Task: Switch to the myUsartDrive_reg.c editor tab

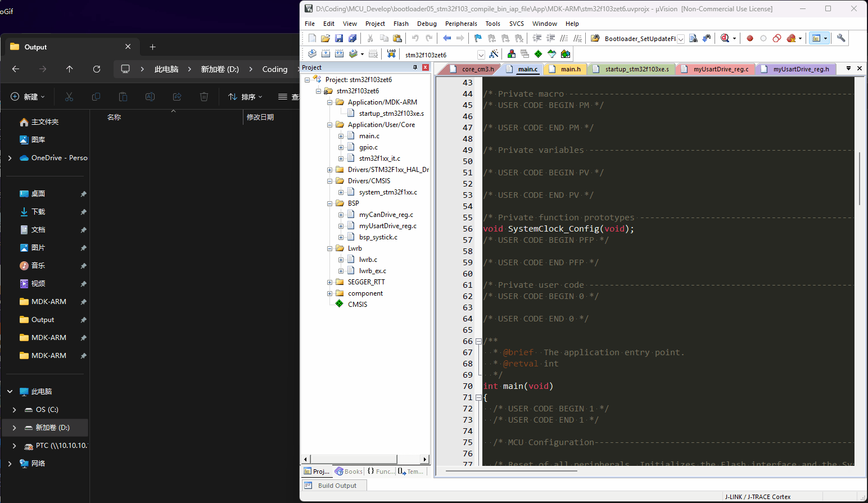Action: (716, 69)
